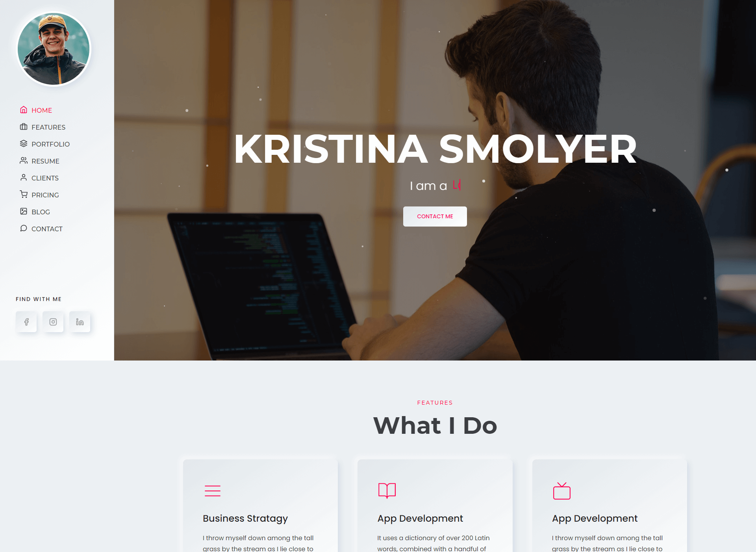Click the RESUME person icon
This screenshot has height=552, width=756.
(24, 160)
